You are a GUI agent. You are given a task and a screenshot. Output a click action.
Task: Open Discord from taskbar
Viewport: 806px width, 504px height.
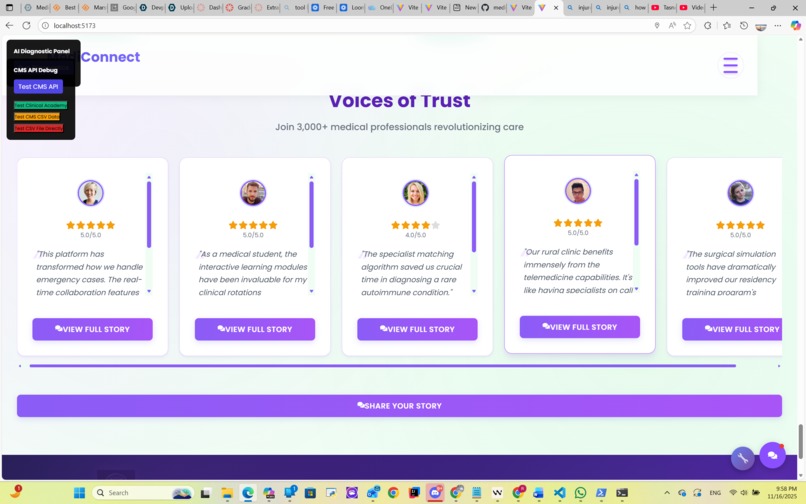(x=435, y=493)
